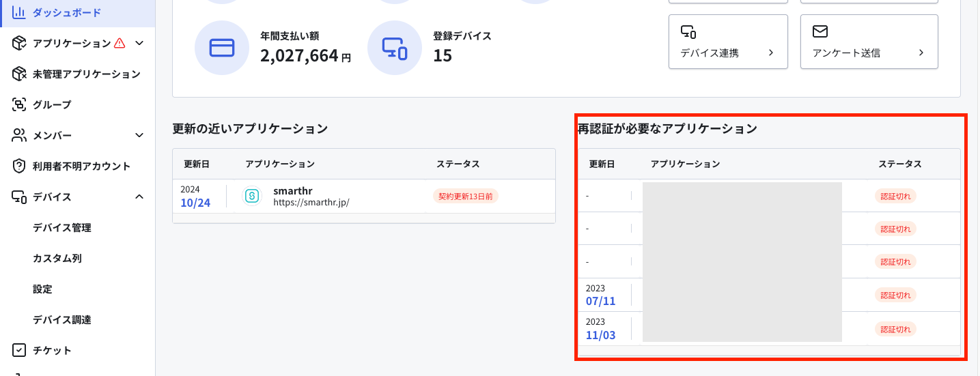Click the ダッシュボード bar chart icon
Viewport: 980px width, 376px height.
click(x=19, y=12)
